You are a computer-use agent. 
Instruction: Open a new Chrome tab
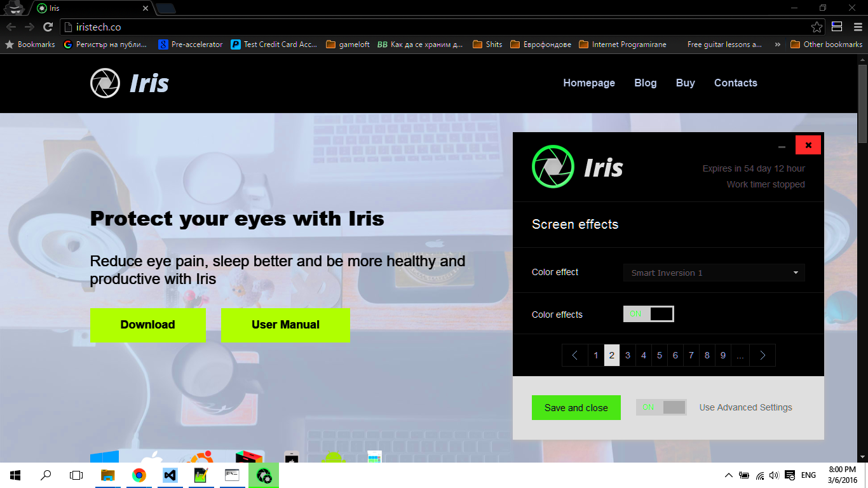pyautogui.click(x=166, y=8)
